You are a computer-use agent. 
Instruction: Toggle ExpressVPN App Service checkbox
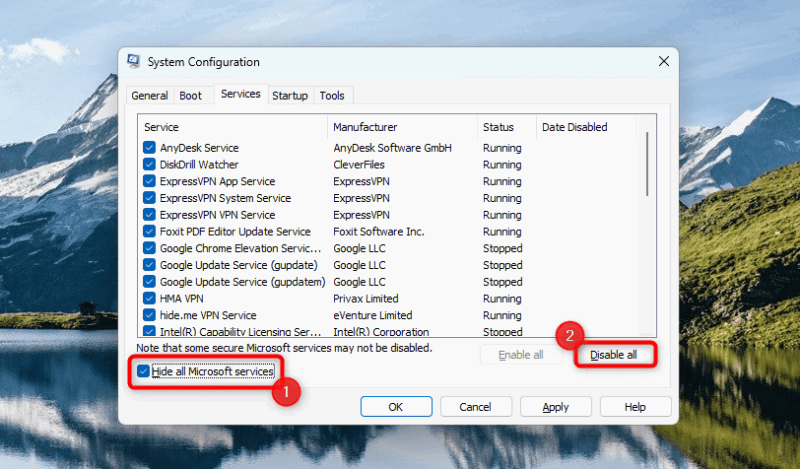149,181
